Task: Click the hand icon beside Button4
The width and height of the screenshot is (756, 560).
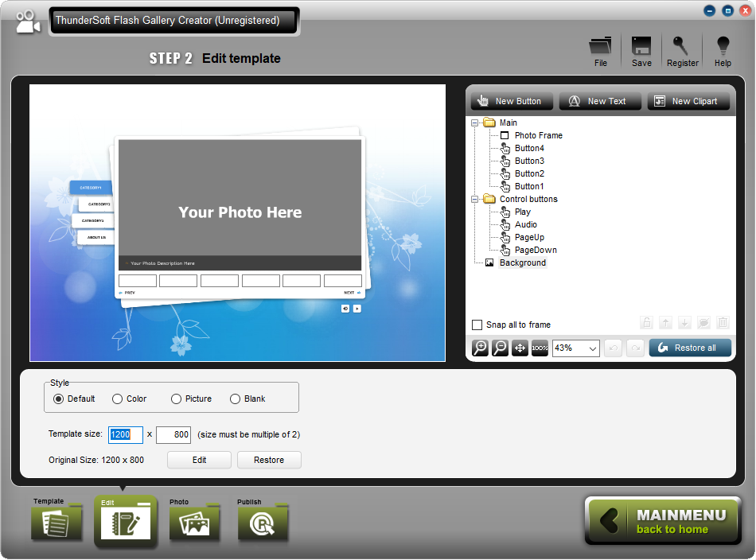Action: pyautogui.click(x=505, y=148)
